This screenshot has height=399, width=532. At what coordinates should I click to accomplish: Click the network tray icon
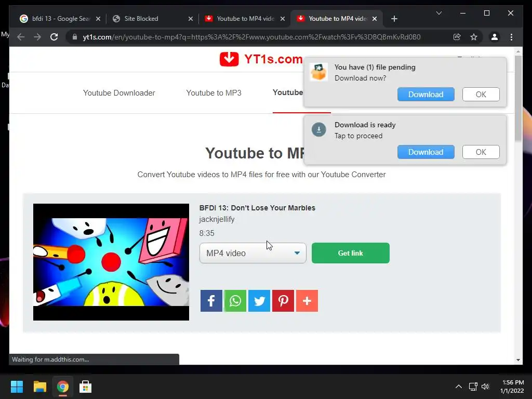tap(473, 387)
